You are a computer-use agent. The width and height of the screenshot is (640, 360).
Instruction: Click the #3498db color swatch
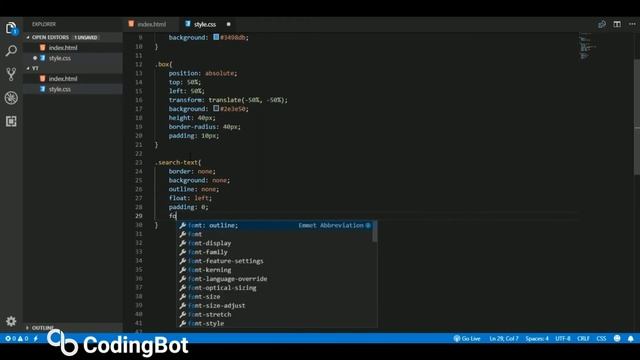coord(216,37)
